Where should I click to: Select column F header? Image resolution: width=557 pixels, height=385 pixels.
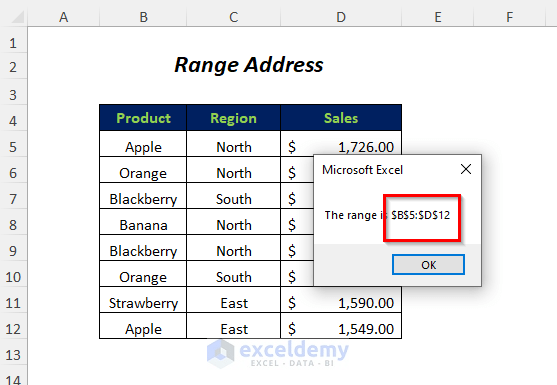point(509,17)
